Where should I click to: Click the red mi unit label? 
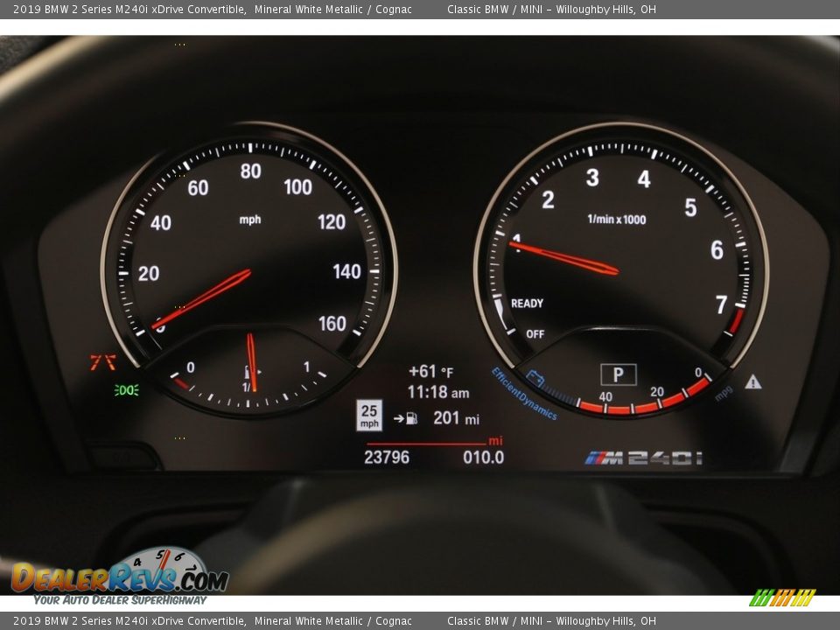click(495, 440)
